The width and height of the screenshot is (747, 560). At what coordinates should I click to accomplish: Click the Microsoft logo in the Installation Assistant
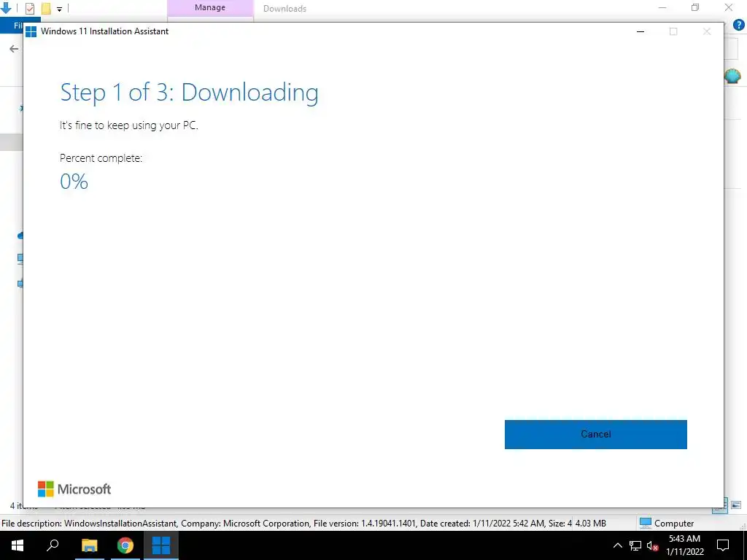pyautogui.click(x=74, y=489)
